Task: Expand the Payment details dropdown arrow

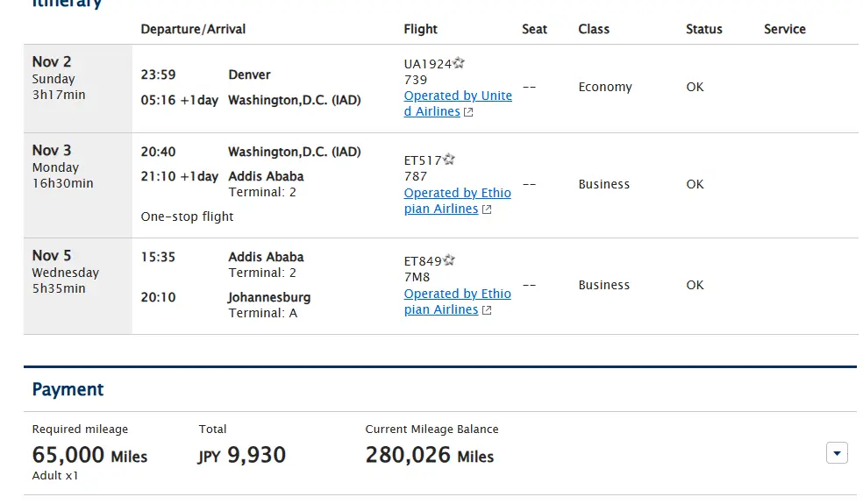Action: tap(837, 453)
